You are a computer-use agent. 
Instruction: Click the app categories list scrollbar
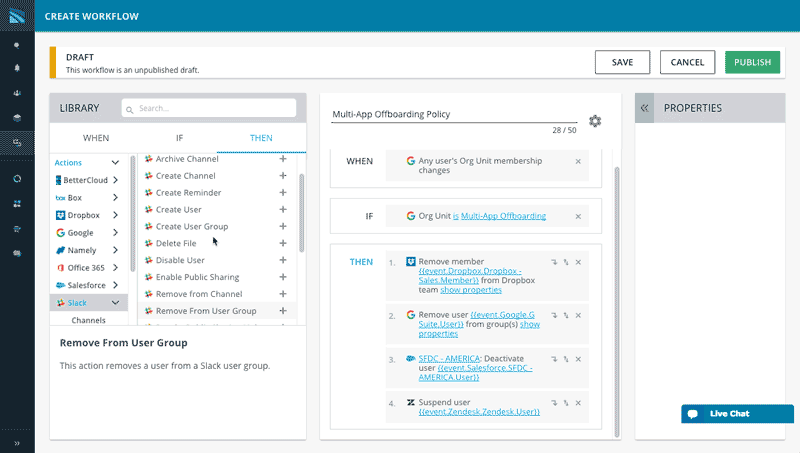(133, 213)
